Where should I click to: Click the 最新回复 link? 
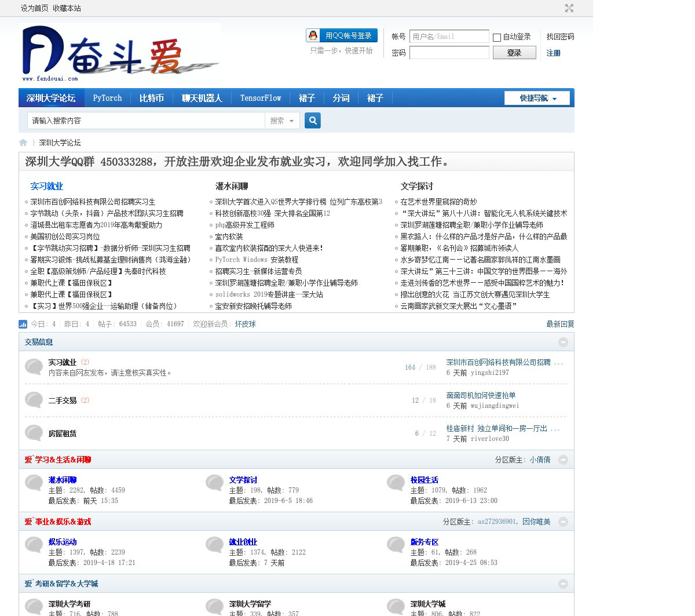(x=560, y=325)
